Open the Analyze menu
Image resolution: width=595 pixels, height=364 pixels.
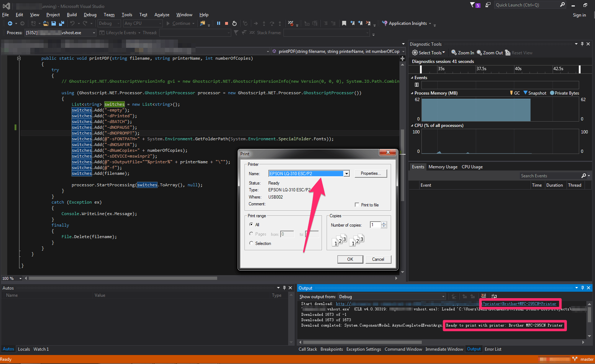pyautogui.click(x=162, y=15)
